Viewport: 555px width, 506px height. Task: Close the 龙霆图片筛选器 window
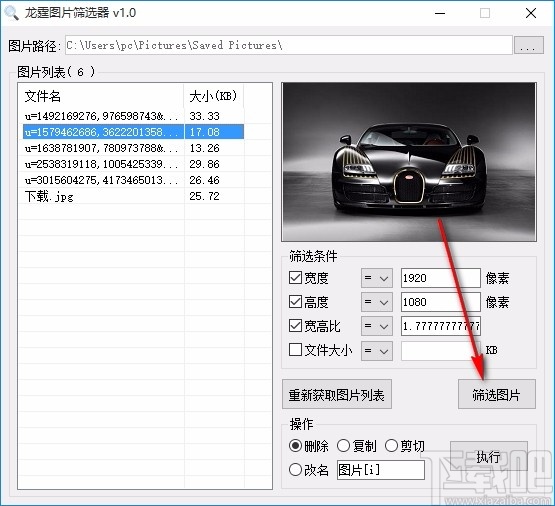pyautogui.click(x=531, y=13)
